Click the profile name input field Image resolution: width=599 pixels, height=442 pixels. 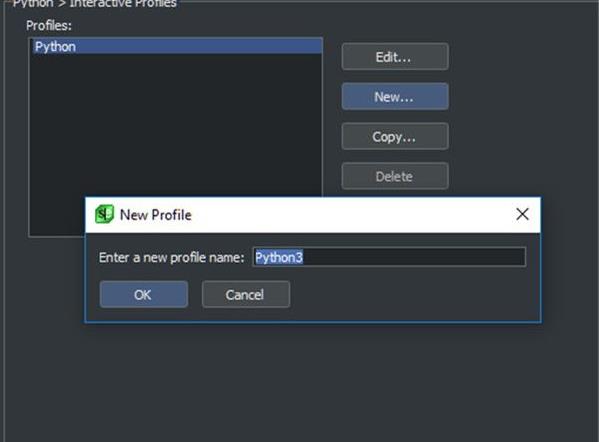point(389,257)
